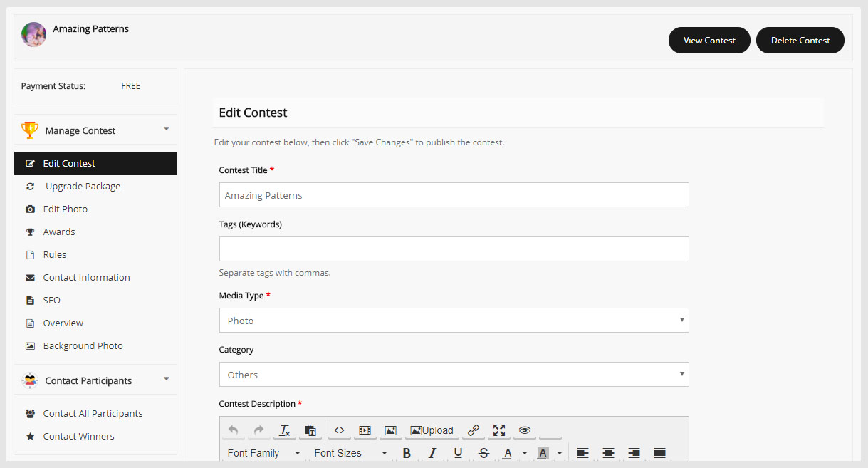The image size is (868, 468).
Task: Click the insert link icon
Action: point(474,430)
